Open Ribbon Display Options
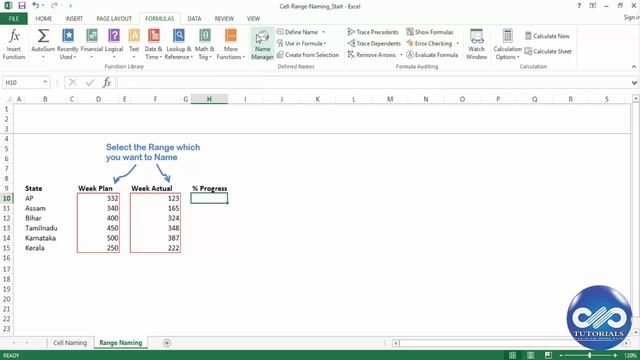The image size is (640, 360). [x=593, y=6]
